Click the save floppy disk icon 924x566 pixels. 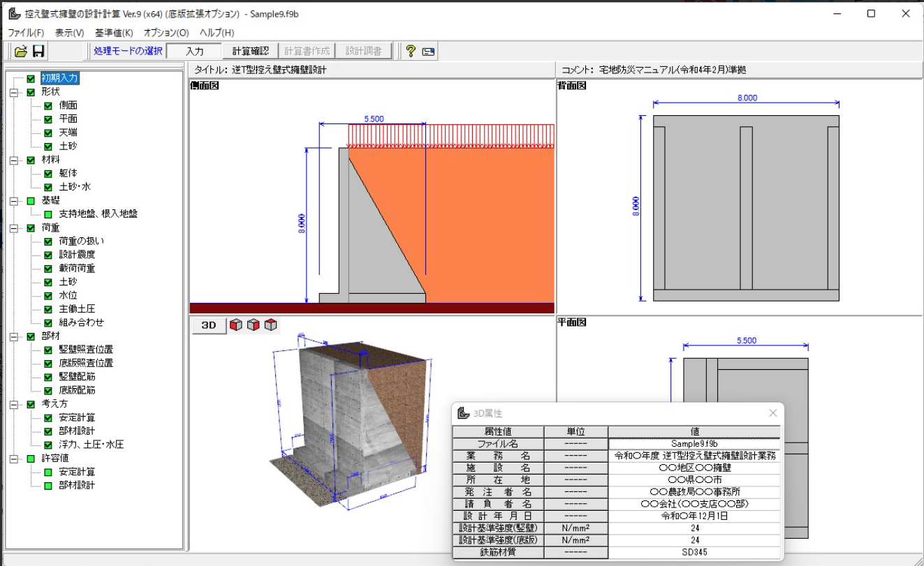click(39, 51)
